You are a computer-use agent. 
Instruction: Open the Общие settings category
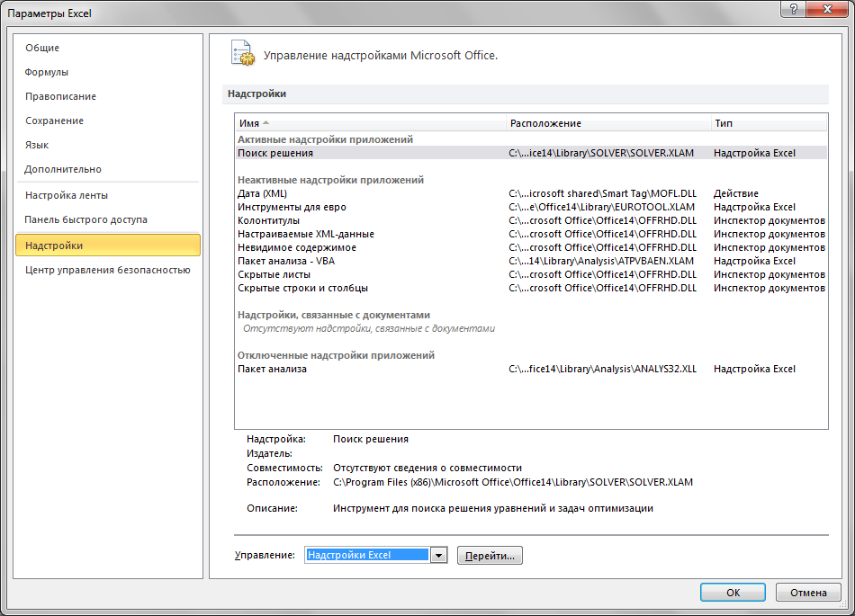tap(42, 48)
